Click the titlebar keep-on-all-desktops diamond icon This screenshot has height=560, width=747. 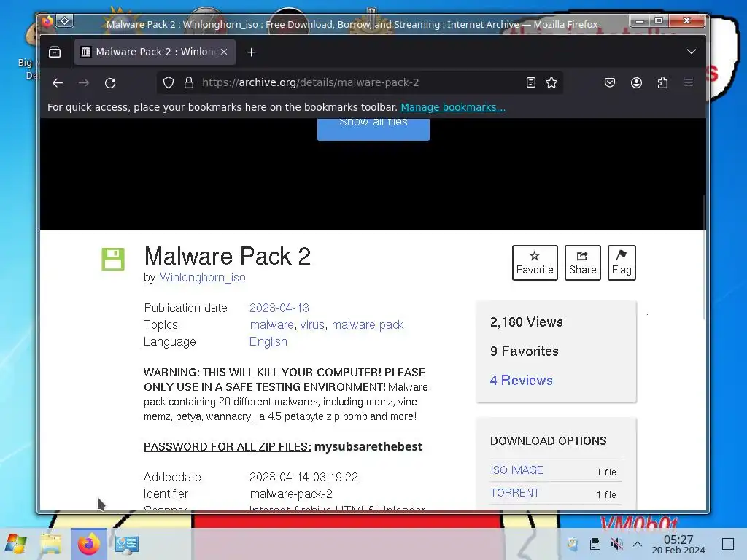(x=65, y=21)
